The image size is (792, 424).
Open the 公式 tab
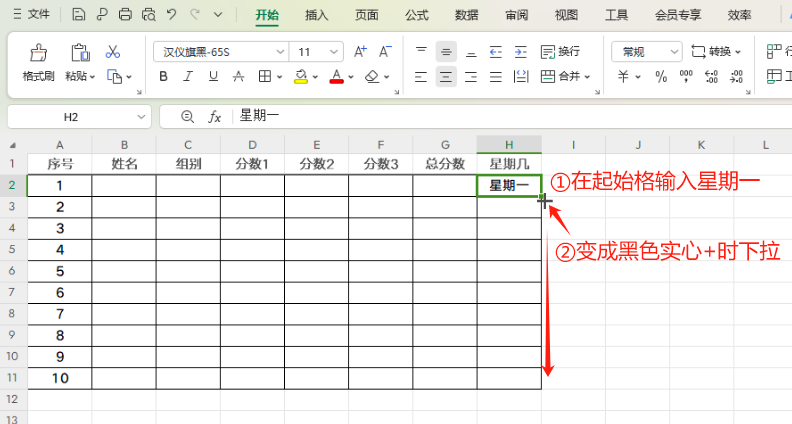[417, 15]
